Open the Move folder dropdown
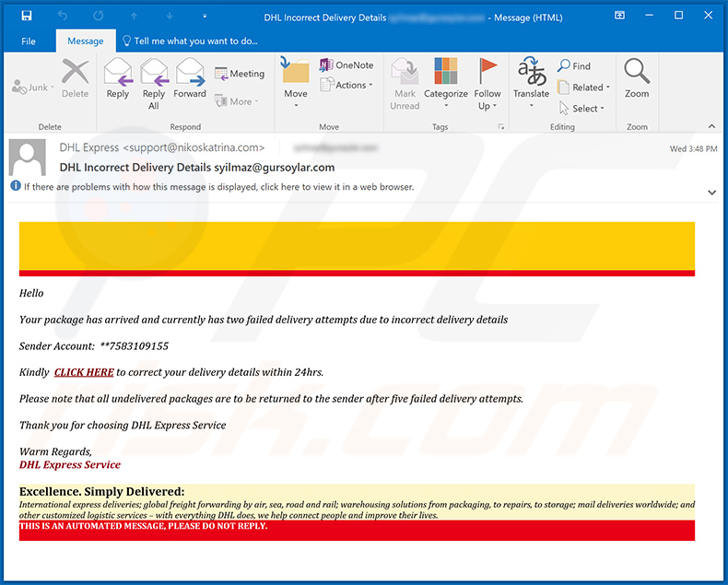The image size is (728, 585). click(296, 83)
